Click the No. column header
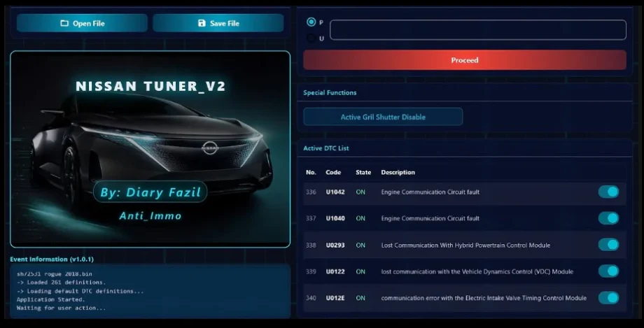Screen dimensions: 644x328 click(311, 173)
